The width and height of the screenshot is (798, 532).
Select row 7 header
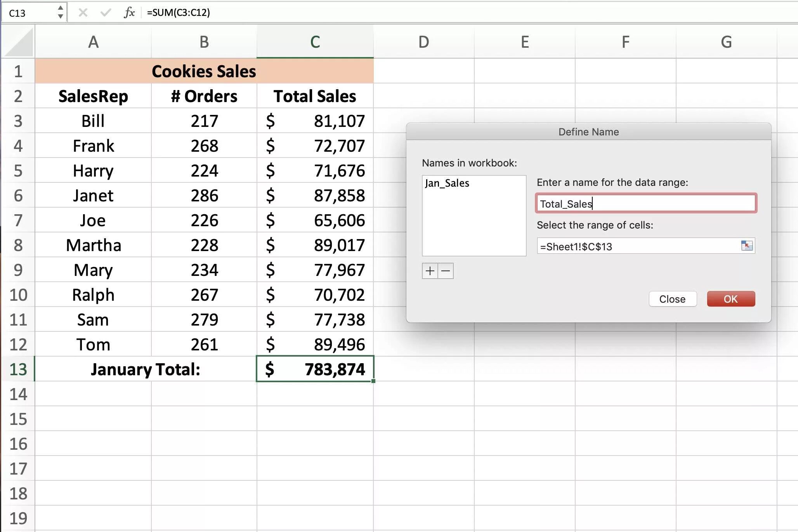tap(18, 220)
